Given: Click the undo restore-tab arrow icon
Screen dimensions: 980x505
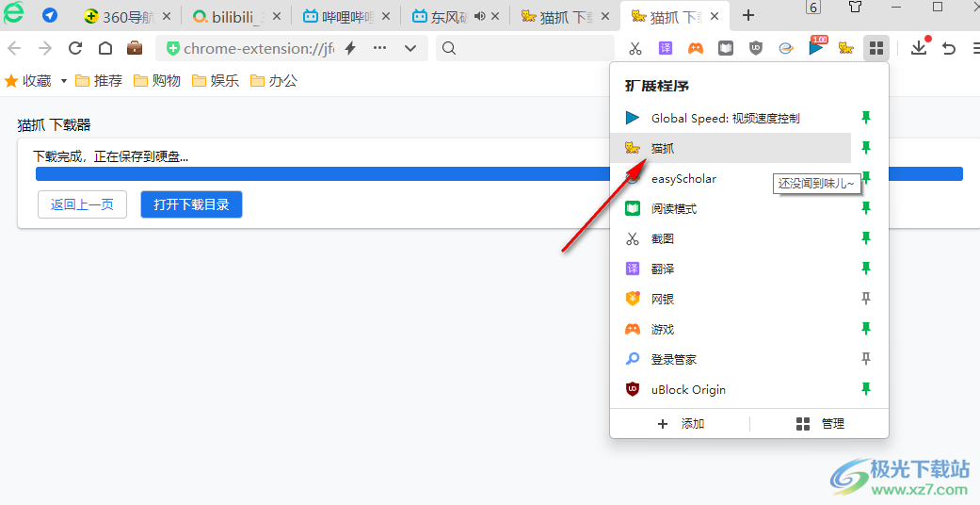Looking at the screenshot, I should pyautogui.click(x=949, y=48).
